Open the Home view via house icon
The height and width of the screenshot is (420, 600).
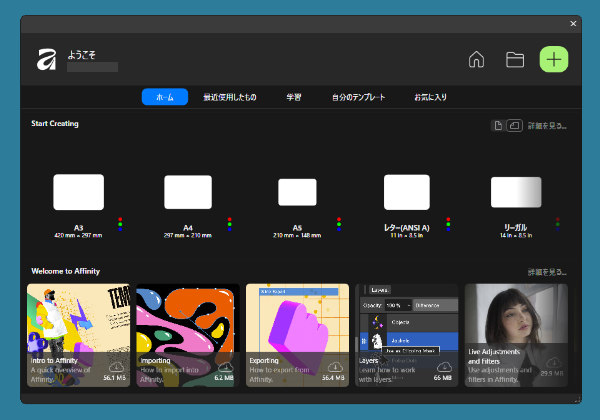[476, 59]
